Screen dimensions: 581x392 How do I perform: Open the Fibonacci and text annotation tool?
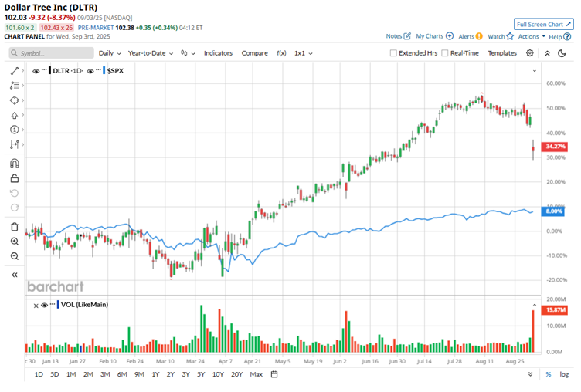15,86
